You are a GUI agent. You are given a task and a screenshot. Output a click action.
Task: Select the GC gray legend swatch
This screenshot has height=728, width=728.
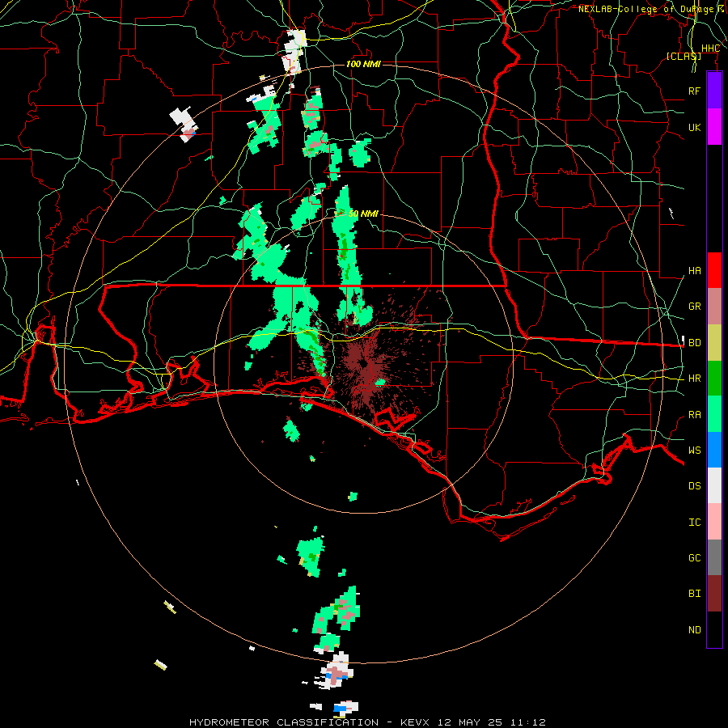click(714, 557)
